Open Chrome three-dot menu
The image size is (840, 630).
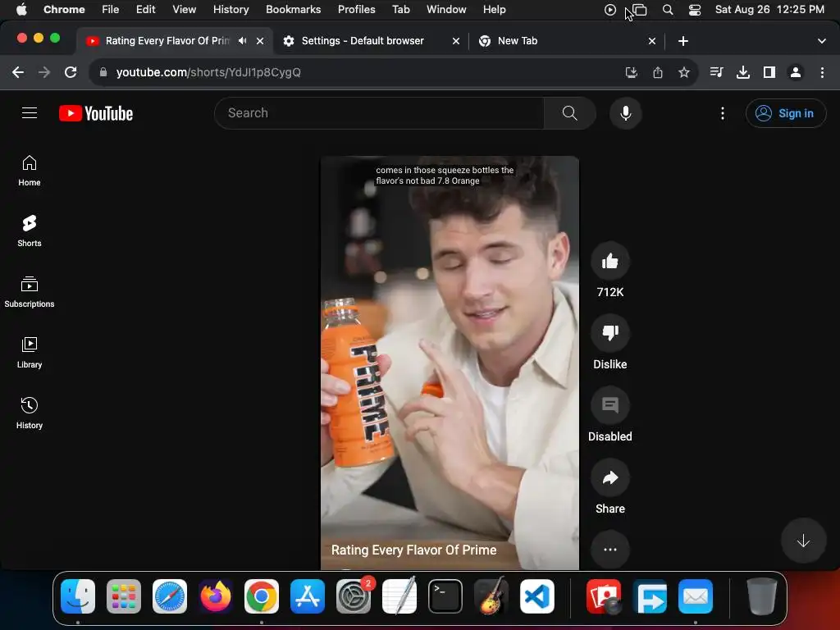point(822,72)
